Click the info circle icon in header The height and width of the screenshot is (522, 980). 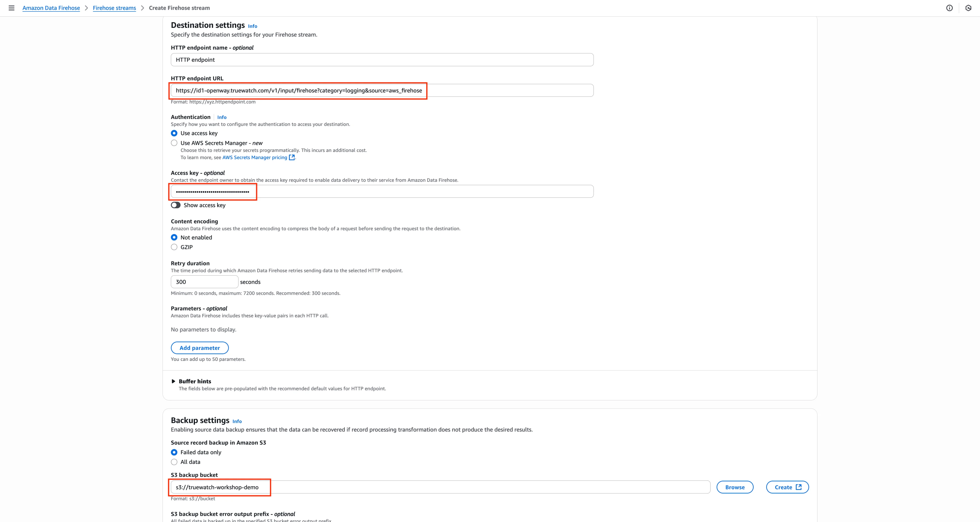coord(949,8)
